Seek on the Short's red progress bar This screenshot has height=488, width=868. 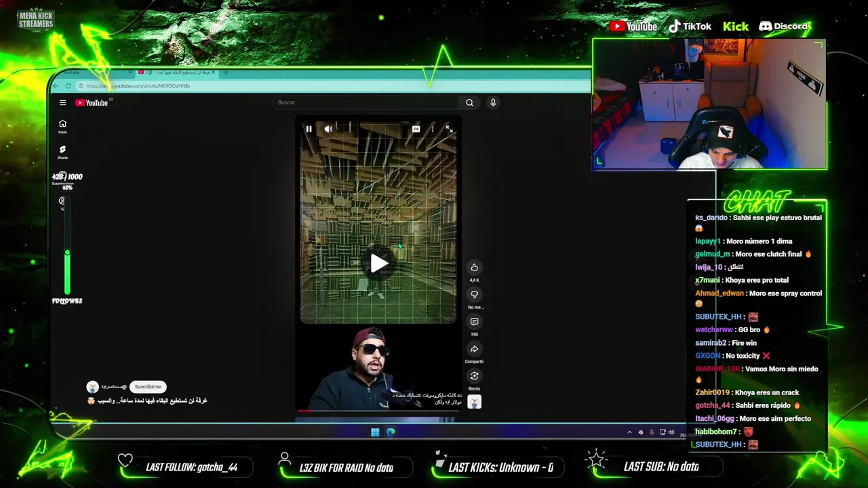click(378, 411)
